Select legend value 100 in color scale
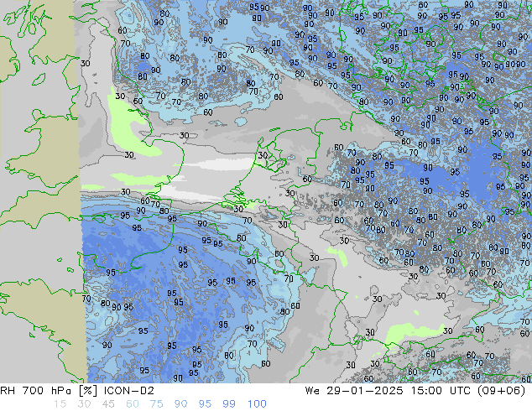 [257, 404]
